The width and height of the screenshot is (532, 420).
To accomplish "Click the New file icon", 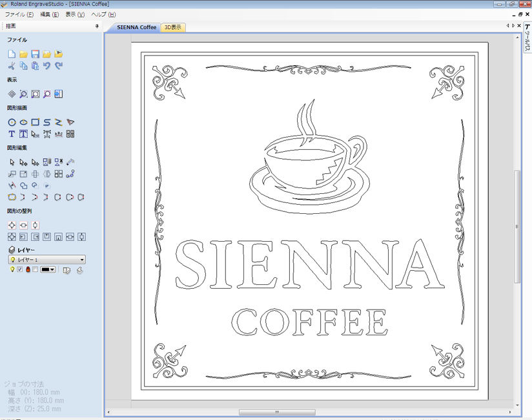I will click(x=12, y=54).
